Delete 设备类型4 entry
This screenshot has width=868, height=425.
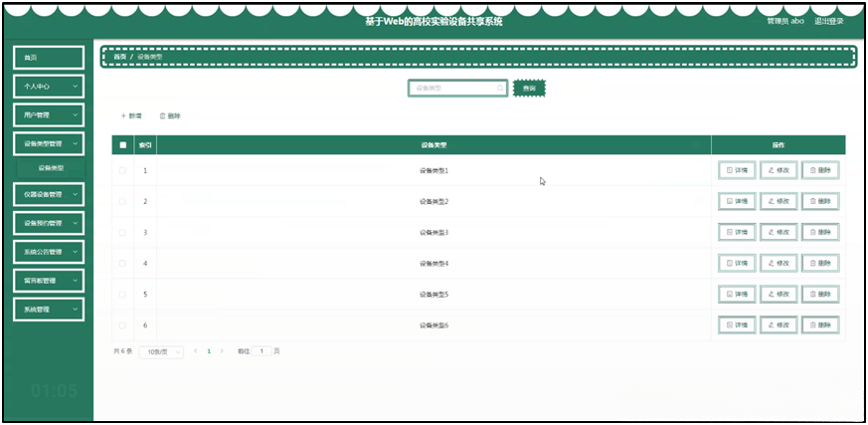(x=820, y=263)
